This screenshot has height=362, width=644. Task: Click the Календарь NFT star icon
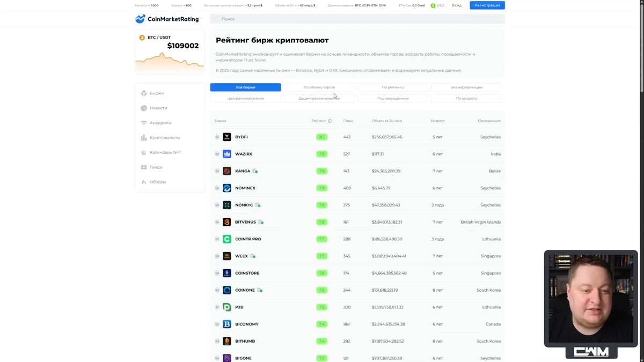click(144, 152)
